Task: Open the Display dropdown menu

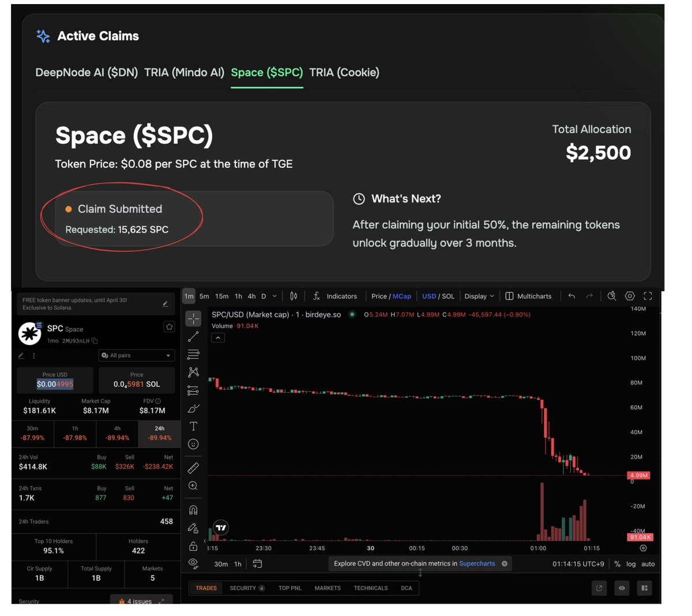Action: [x=479, y=296]
